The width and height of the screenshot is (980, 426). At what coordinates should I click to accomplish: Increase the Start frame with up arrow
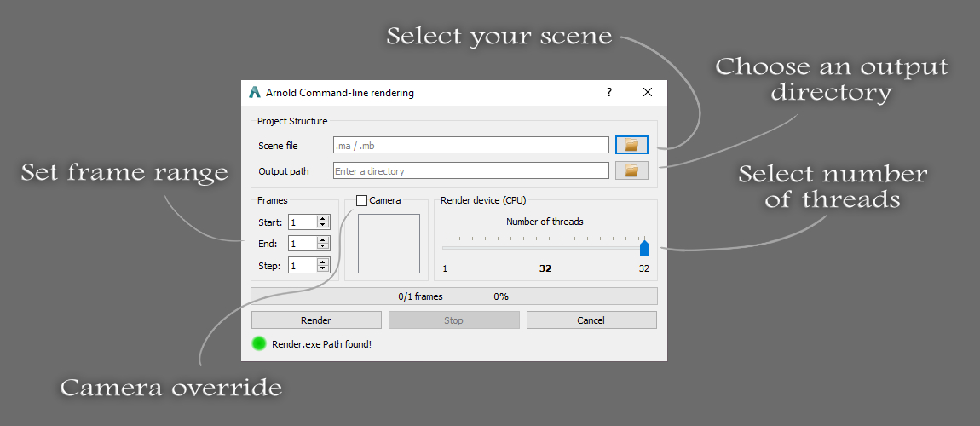[x=322, y=219]
